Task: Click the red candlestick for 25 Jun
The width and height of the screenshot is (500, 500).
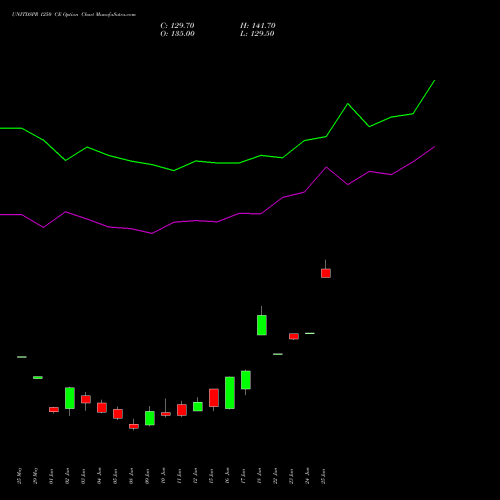Action: [326, 273]
